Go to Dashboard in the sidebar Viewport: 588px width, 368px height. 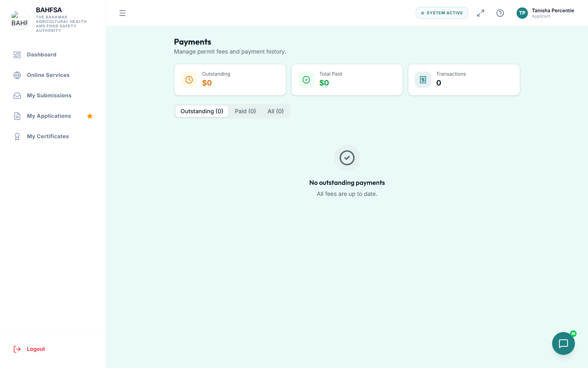coord(53,55)
